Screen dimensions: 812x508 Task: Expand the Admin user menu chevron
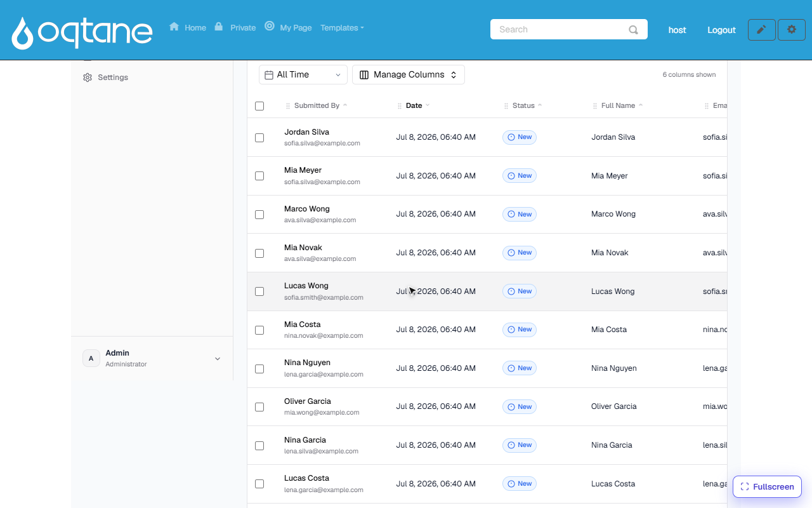pos(218,359)
